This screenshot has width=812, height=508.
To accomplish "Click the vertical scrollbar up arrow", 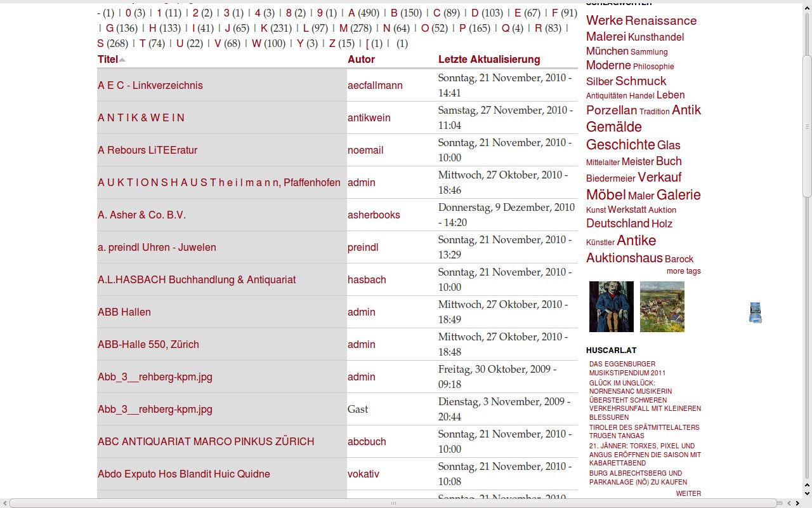I will click(807, 5).
